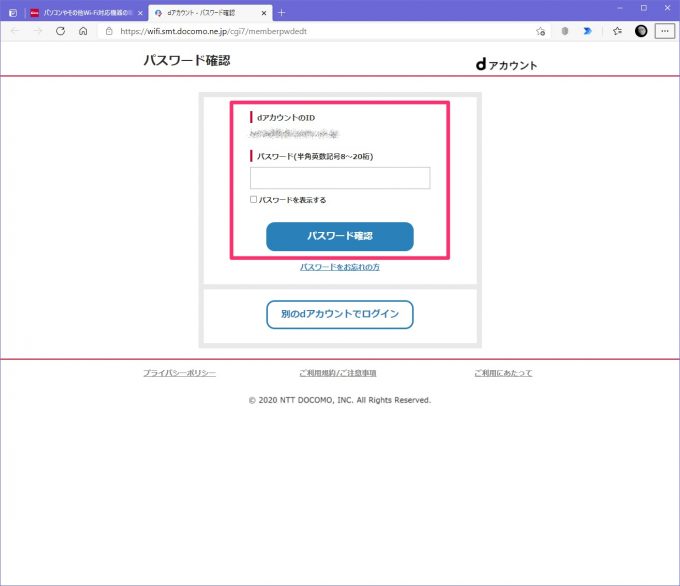The image size is (680, 586).
Task: Add this page to favorites star icon
Action: click(x=540, y=31)
